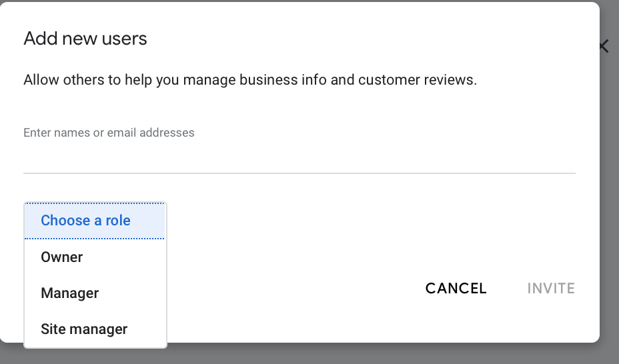Click the dialog description about managing business info
Image resolution: width=619 pixels, height=364 pixels.
tap(250, 81)
